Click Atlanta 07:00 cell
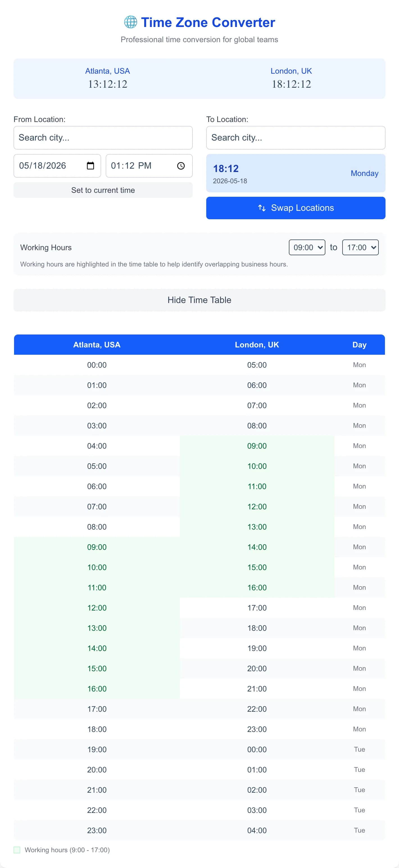This screenshot has width=399, height=868. click(x=97, y=507)
